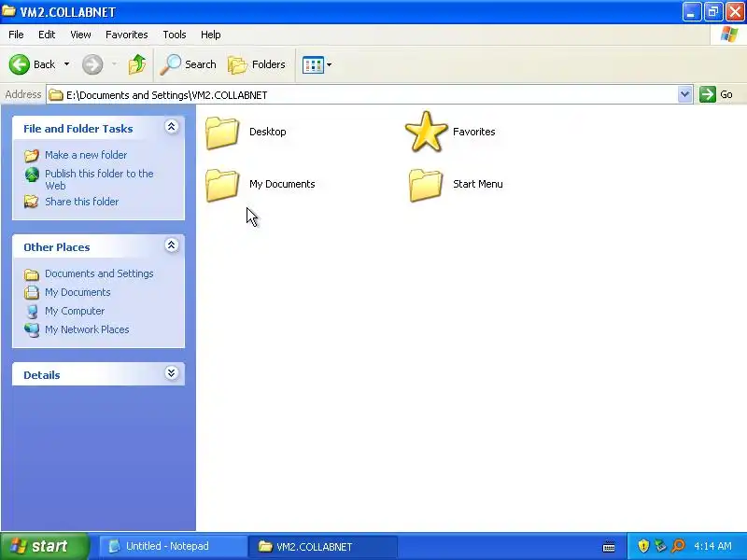Select the Favorites star icon
The height and width of the screenshot is (560, 747).
pos(426,132)
